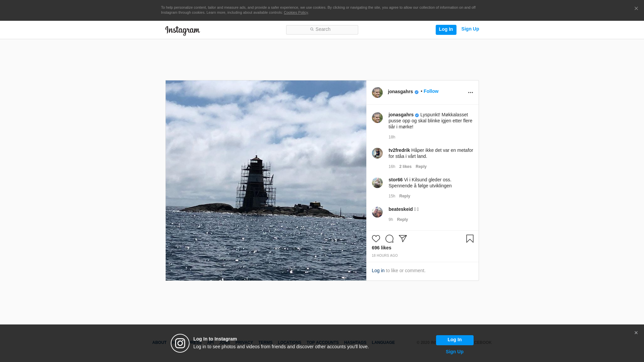This screenshot has width=644, height=362.
Task: Open jonasgahrs profile avatar in post header
Action: click(377, 93)
